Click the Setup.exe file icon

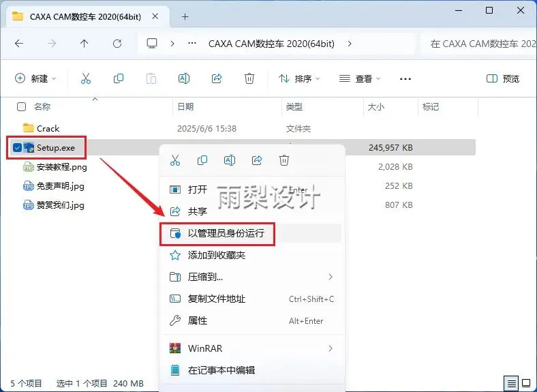[29, 148]
